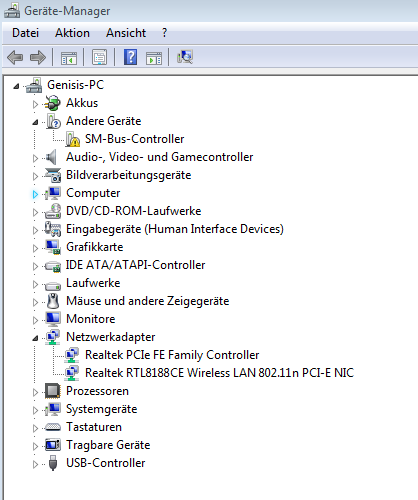Select the IDE ATA/ATAPI-Controller label

tap(136, 265)
